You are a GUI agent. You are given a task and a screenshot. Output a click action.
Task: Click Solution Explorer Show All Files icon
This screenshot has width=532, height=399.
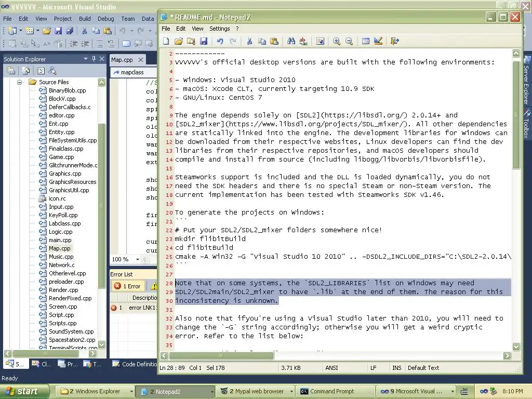26,71
